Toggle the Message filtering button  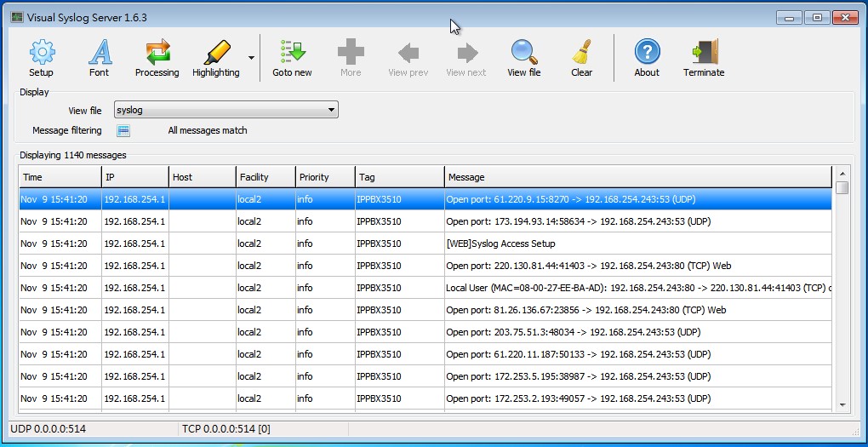click(x=123, y=130)
